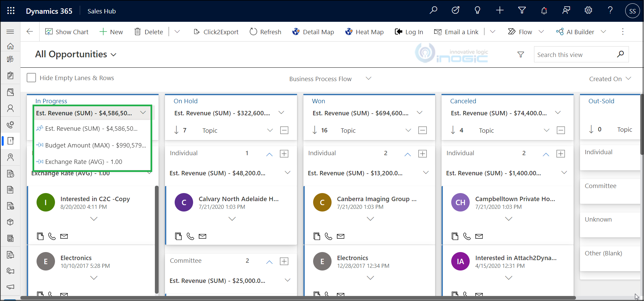
Task: Select Est. Revenue (SUM) option in list
Action: (x=92, y=128)
